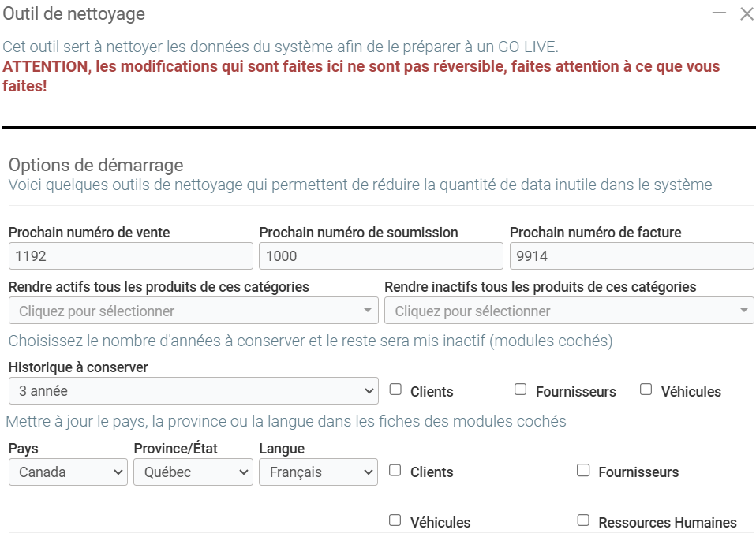Edit the Prochain numéro de facture field

coord(631,256)
